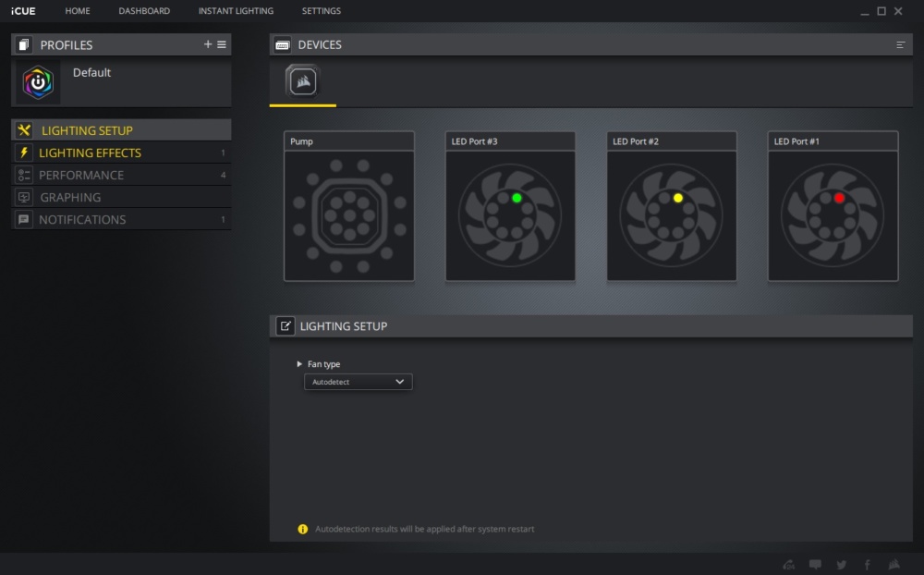Open the Devices panel options menu
The image size is (924, 575).
900,44
